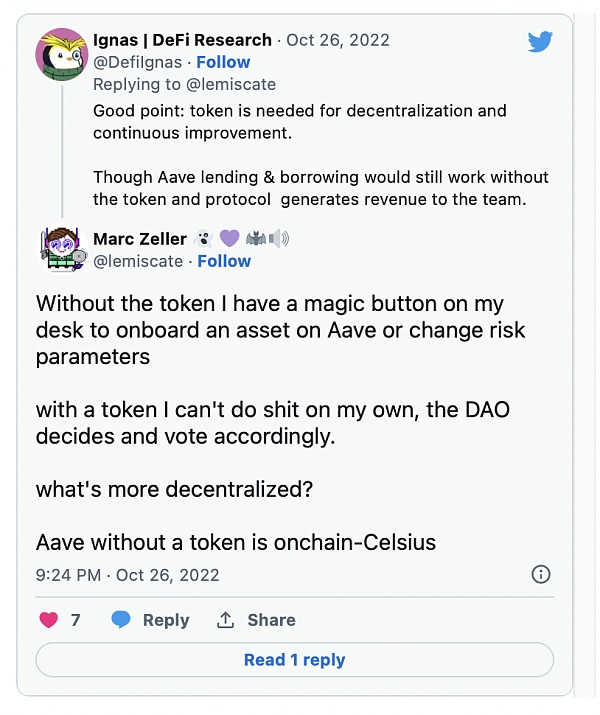Click the share upload arrow icon
Screen dimensions: 600x715
[x=226, y=620]
